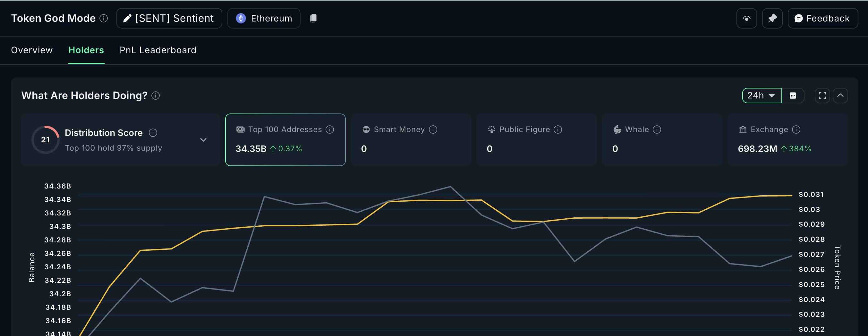
Task: Click the pencil edit icon beside [SENT] Sentient
Action: pos(127,18)
